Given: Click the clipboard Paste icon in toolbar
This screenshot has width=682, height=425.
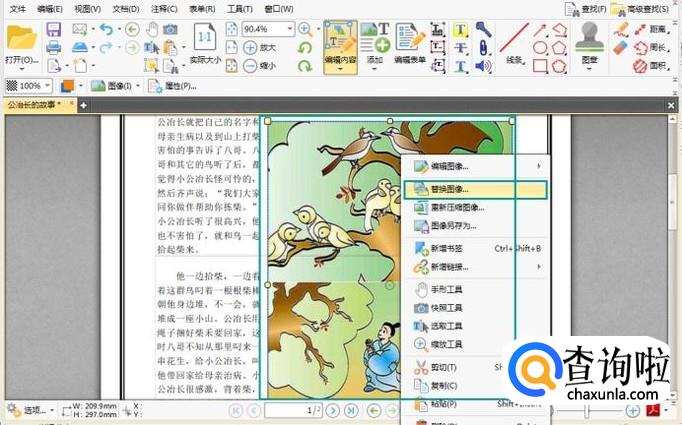Looking at the screenshot, I should pyautogui.click(x=170, y=47).
